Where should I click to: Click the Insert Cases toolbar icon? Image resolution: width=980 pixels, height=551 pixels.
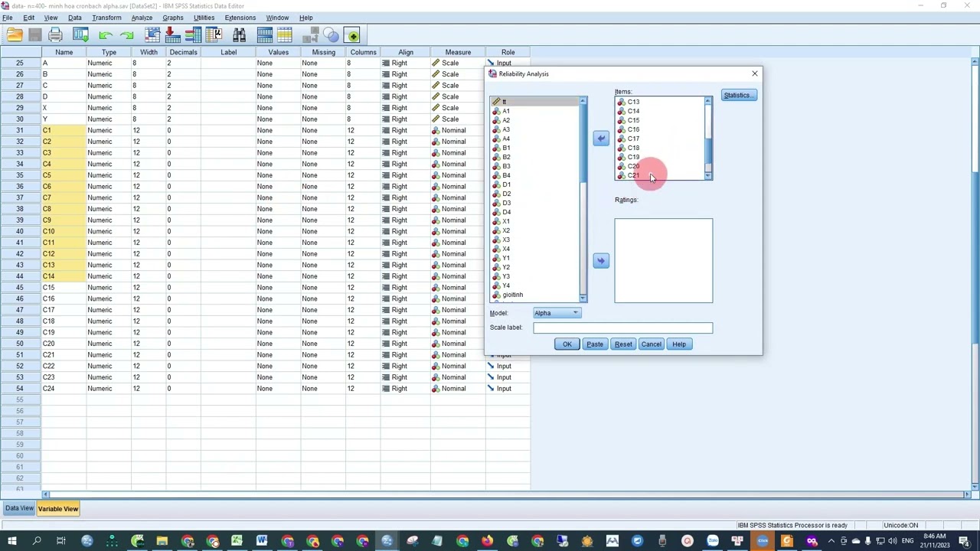coord(265,35)
